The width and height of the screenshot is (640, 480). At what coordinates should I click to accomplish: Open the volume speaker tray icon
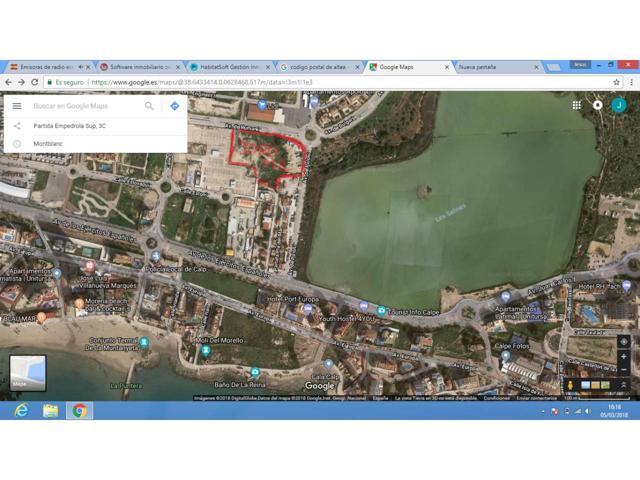pos(588,411)
